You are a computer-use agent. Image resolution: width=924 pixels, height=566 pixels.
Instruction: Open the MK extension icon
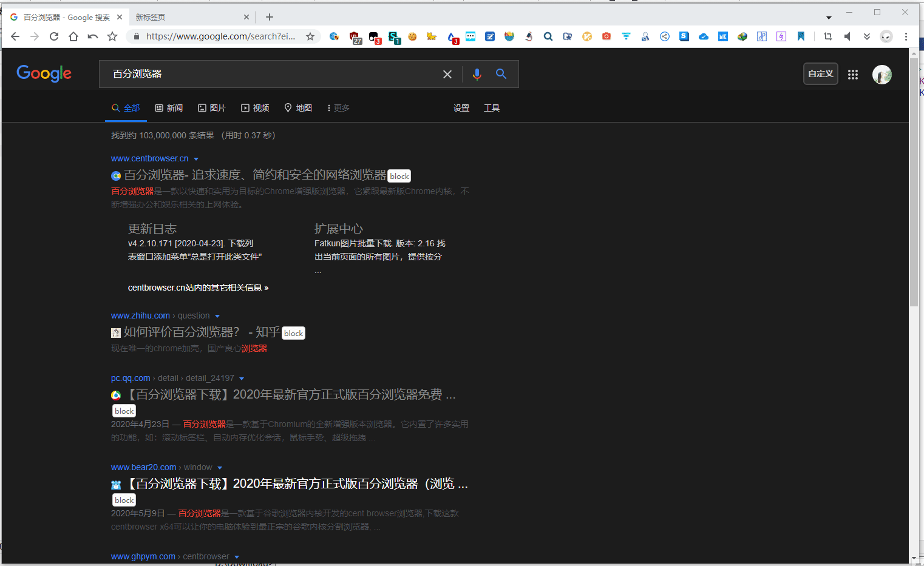click(723, 36)
